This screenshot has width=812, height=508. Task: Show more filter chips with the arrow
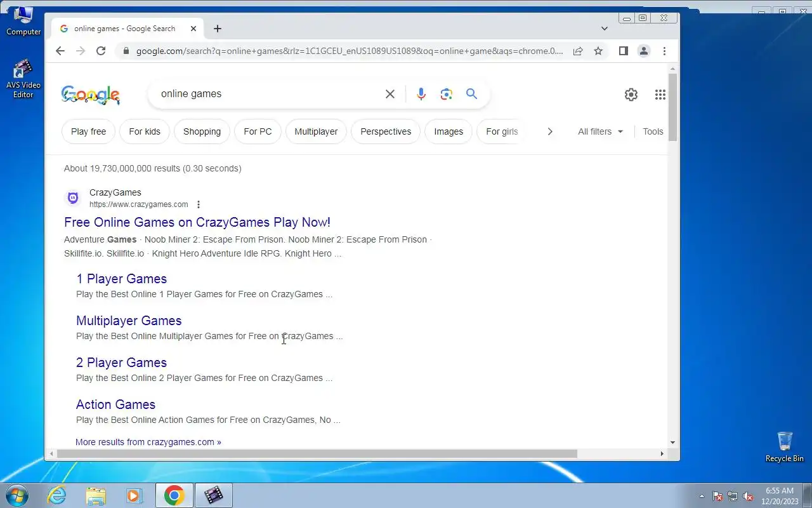coord(550,131)
